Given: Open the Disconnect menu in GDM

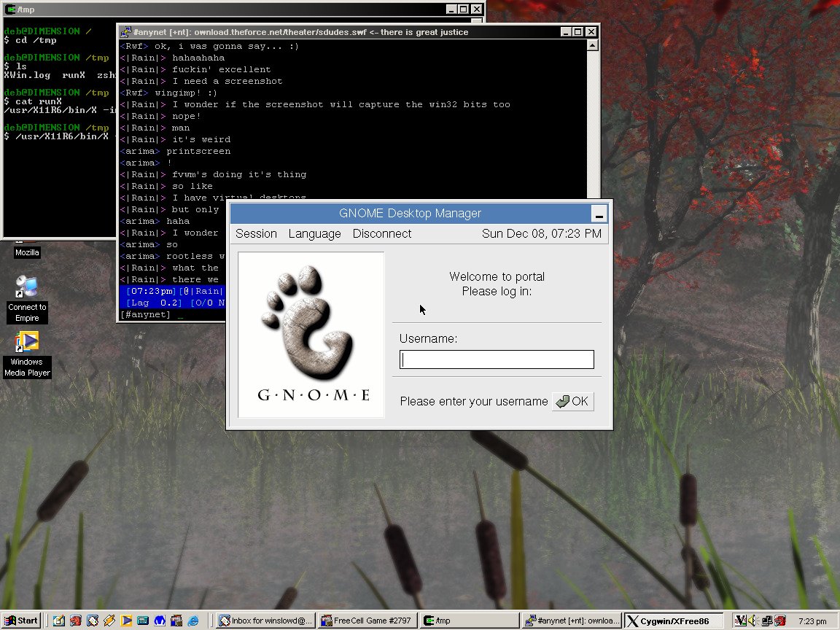Looking at the screenshot, I should point(381,233).
